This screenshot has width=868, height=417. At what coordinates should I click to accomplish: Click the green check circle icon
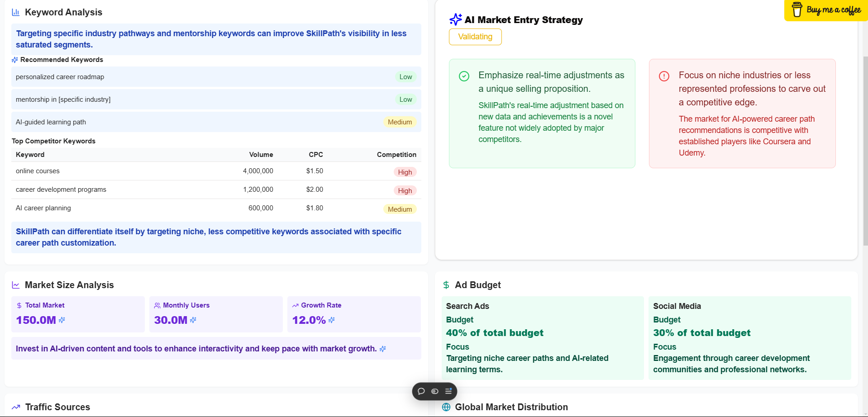tap(464, 76)
